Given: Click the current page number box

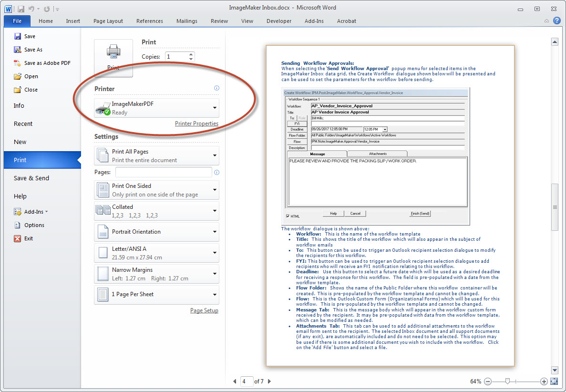Looking at the screenshot, I should click(x=247, y=381).
